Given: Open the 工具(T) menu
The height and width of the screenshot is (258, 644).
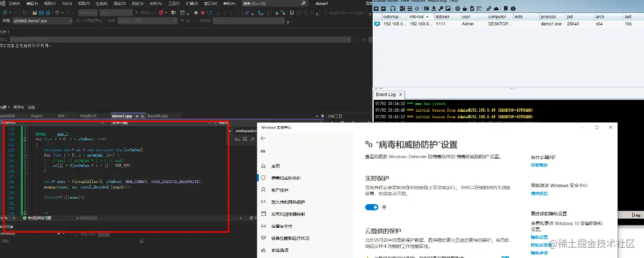Looking at the screenshot, I should (x=174, y=3).
